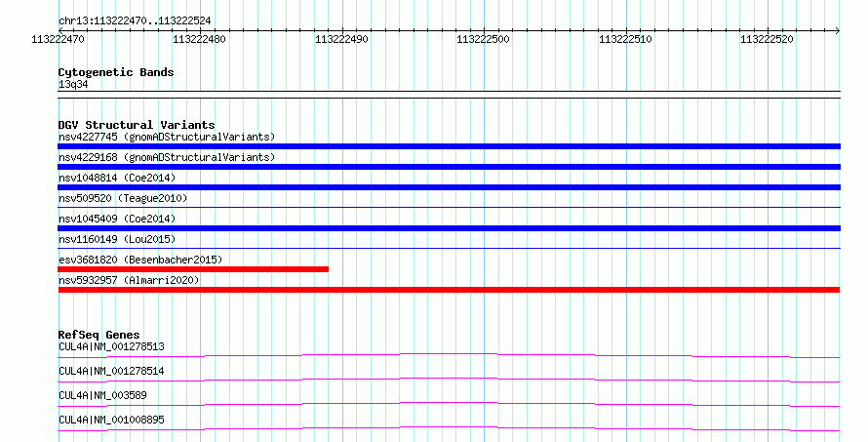The image size is (868, 442).
Task: Open transcript CUL4A|NM_001278514
Action: coord(111,371)
